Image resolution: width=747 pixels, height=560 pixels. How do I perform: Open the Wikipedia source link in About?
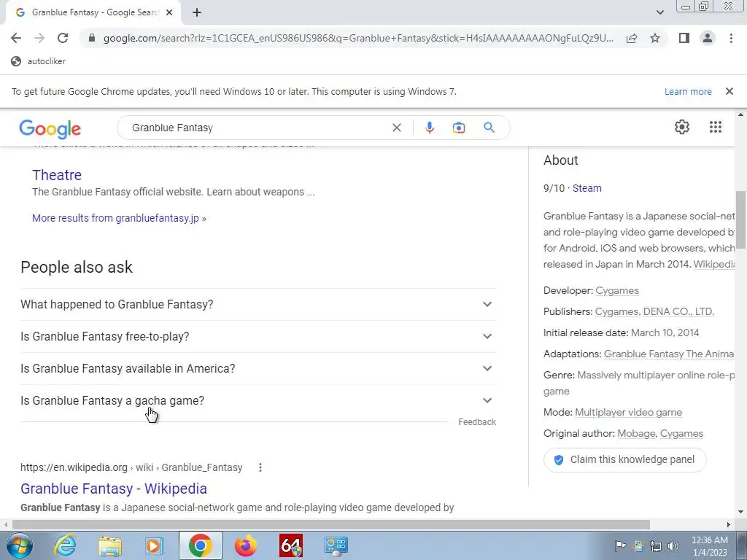pyautogui.click(x=715, y=264)
